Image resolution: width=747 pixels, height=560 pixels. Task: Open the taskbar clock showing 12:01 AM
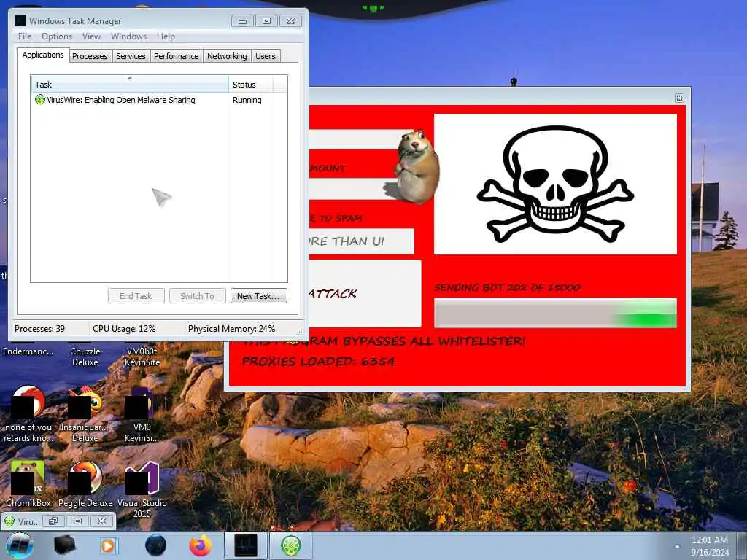click(710, 545)
